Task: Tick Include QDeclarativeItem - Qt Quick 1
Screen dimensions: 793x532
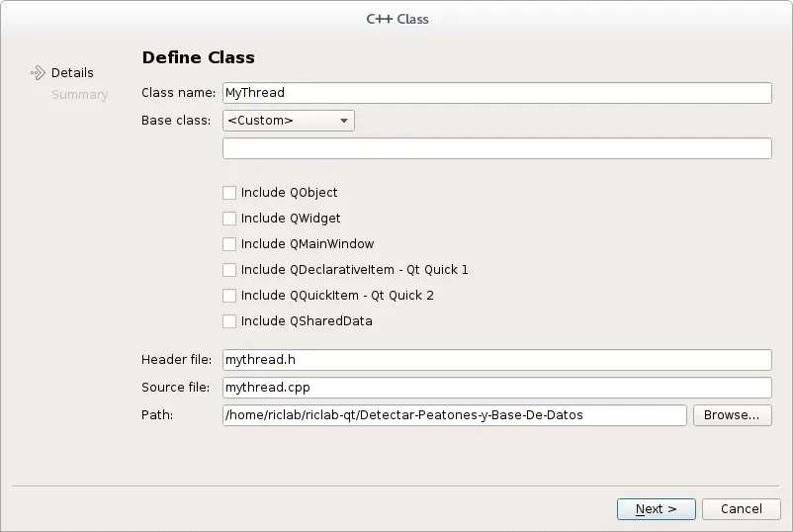Action: click(x=229, y=270)
